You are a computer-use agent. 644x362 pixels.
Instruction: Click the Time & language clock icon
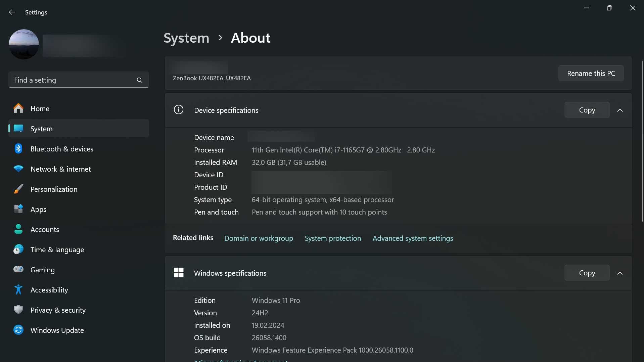click(18, 250)
